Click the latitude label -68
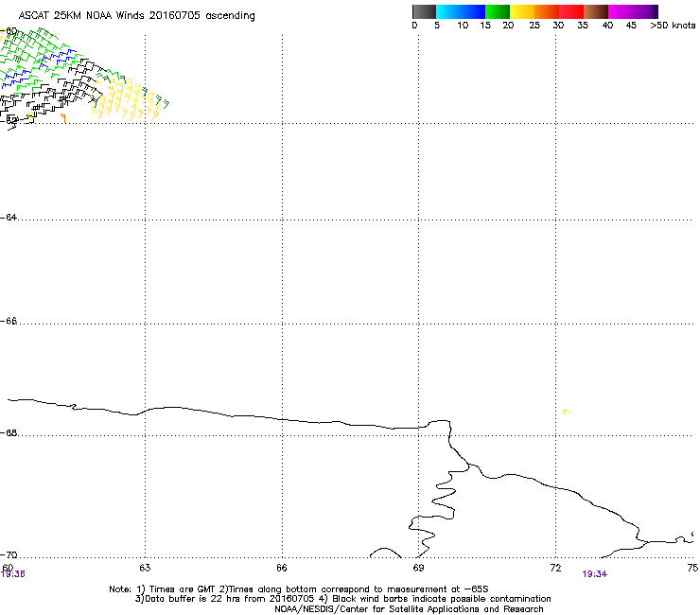The height and width of the screenshot is (615, 700). 9,432
